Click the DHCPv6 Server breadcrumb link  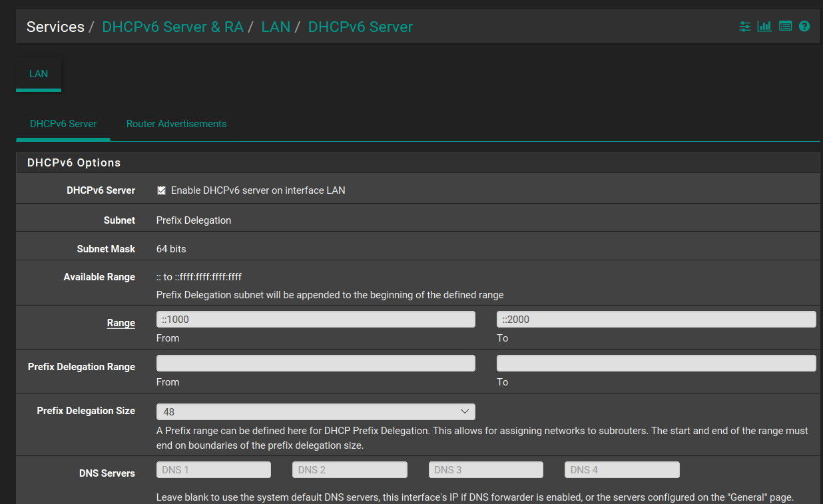pos(360,27)
